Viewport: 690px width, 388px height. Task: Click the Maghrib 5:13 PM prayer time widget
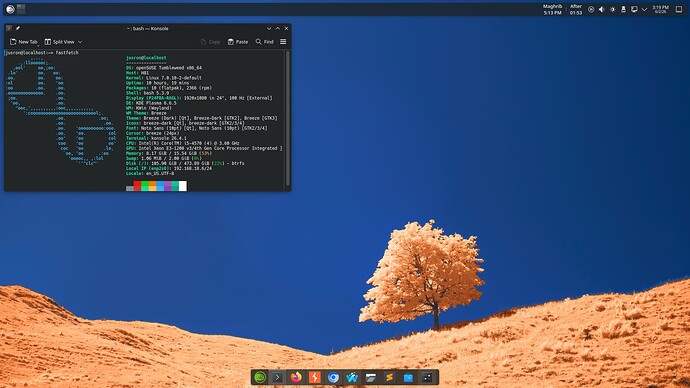click(552, 10)
